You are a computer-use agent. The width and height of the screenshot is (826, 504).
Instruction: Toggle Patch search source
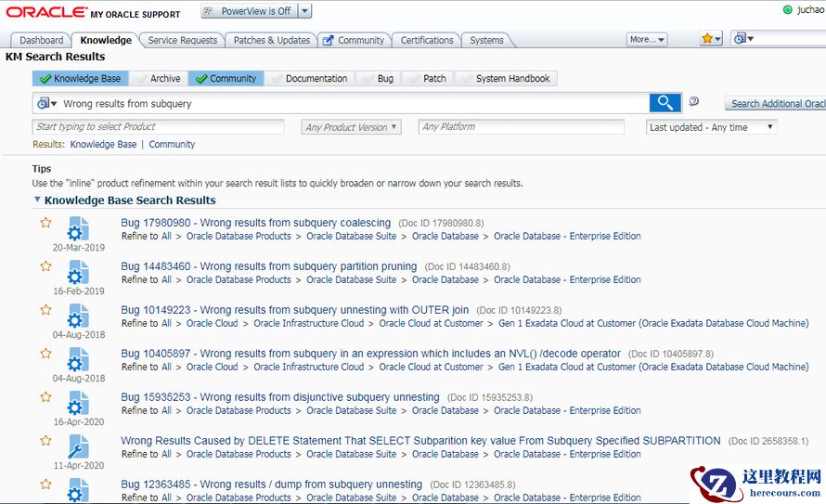pyautogui.click(x=428, y=79)
